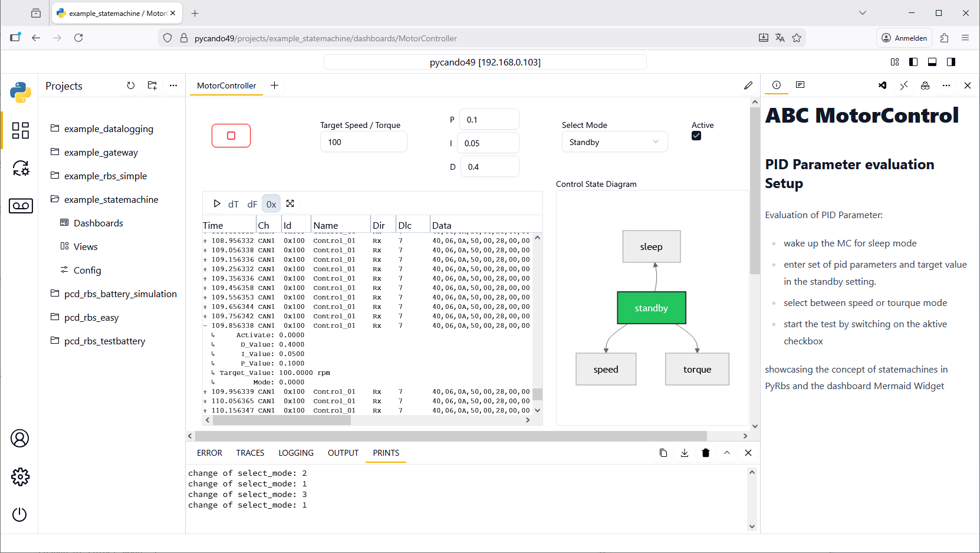
Task: Switch trace view to dT mode
Action: [234, 203]
